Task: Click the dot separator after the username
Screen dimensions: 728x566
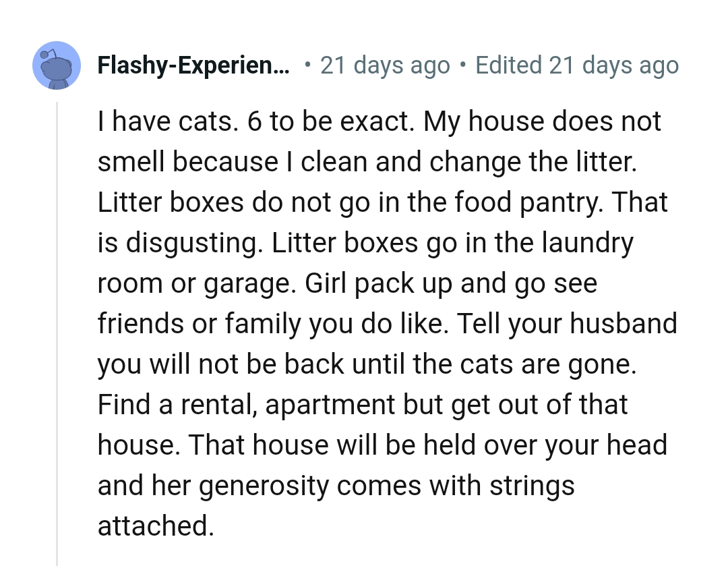Action: click(307, 65)
